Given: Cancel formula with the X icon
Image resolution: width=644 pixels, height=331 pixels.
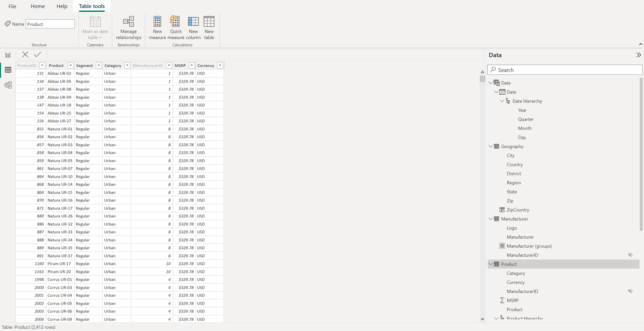Looking at the screenshot, I should click(25, 54).
